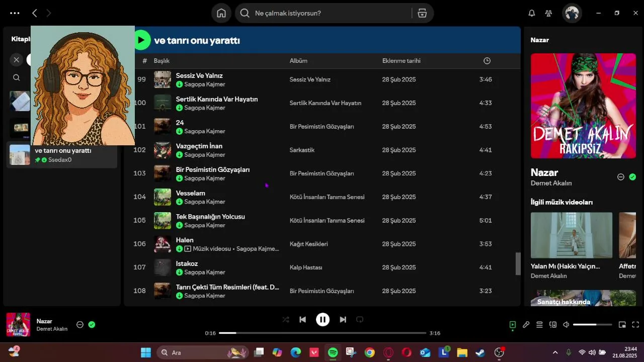Open Demet Akalın from the now-playing bar
644x362 pixels.
click(x=52, y=329)
